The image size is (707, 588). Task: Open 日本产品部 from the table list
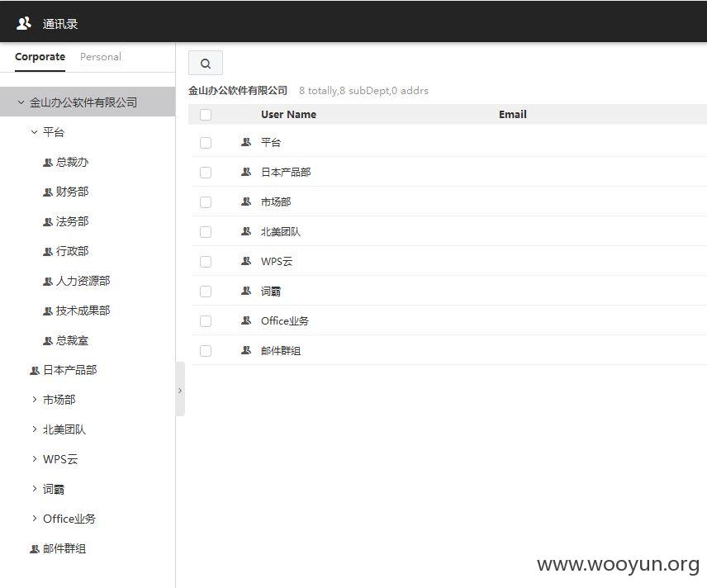point(286,173)
